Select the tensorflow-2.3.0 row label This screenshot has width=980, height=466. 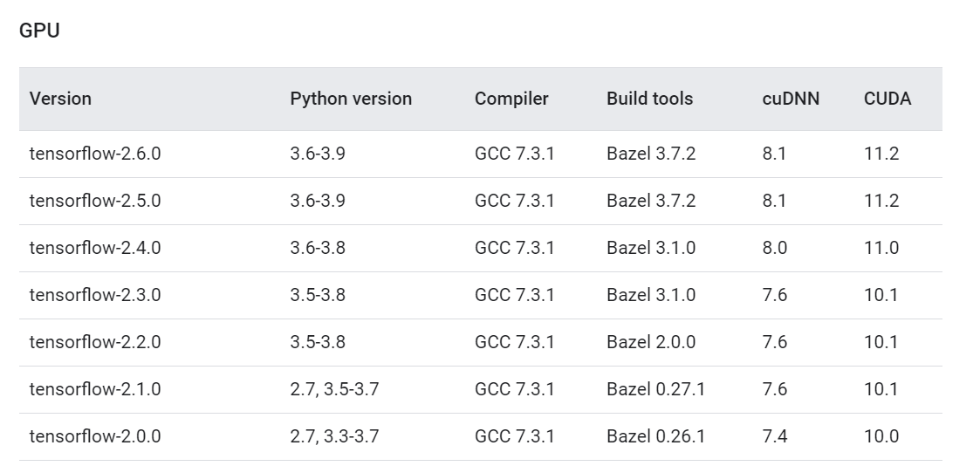point(95,295)
